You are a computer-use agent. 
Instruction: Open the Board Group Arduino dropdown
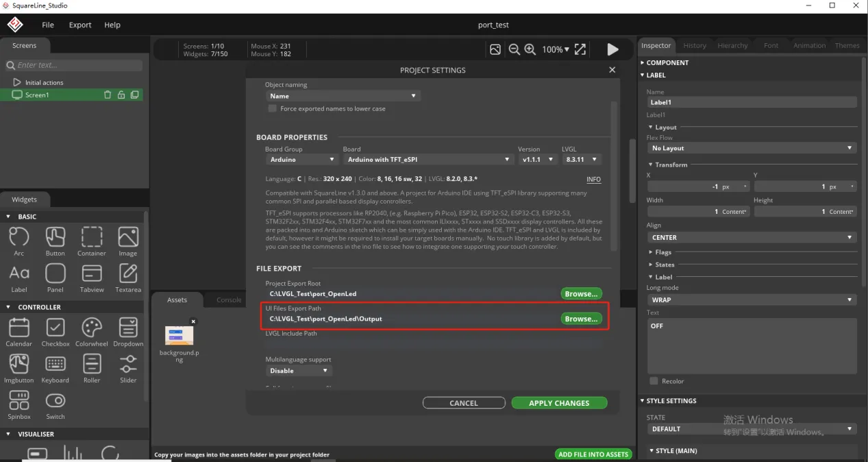[x=301, y=160]
